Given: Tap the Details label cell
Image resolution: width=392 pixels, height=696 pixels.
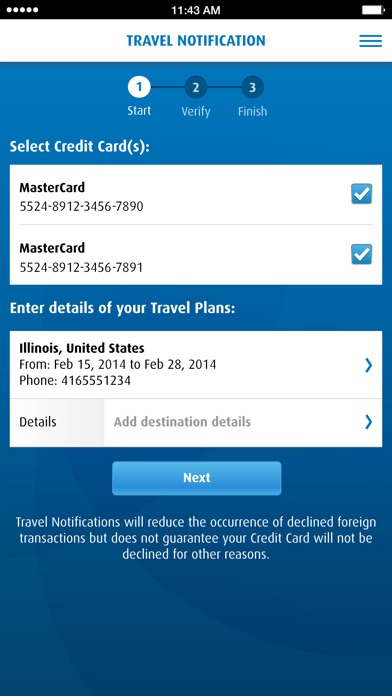Looking at the screenshot, I should (57, 422).
